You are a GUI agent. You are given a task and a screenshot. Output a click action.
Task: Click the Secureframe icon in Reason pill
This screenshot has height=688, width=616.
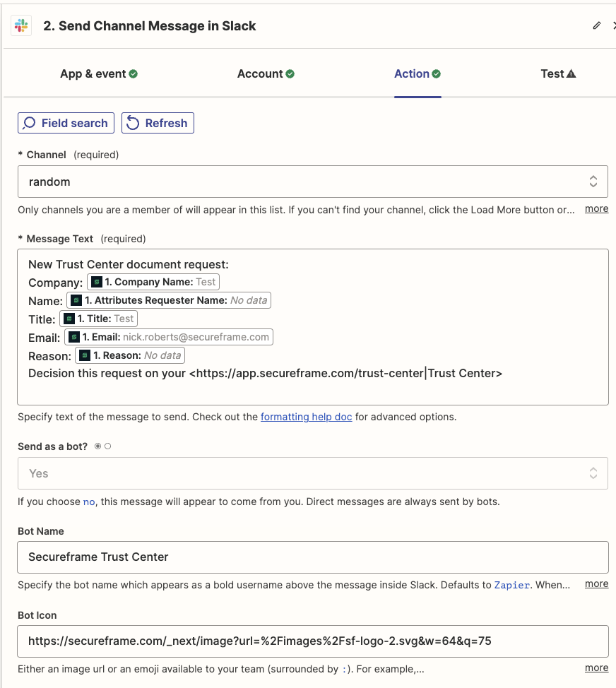tap(85, 355)
